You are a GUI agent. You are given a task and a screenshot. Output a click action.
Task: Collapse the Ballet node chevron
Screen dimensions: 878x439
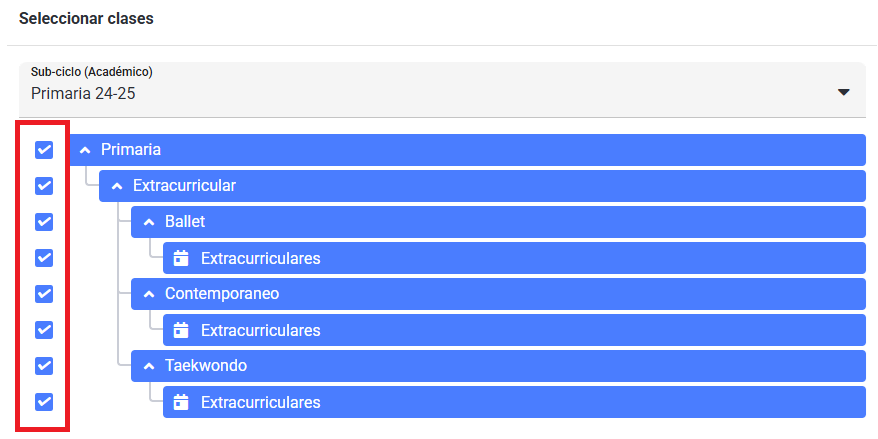click(x=148, y=222)
